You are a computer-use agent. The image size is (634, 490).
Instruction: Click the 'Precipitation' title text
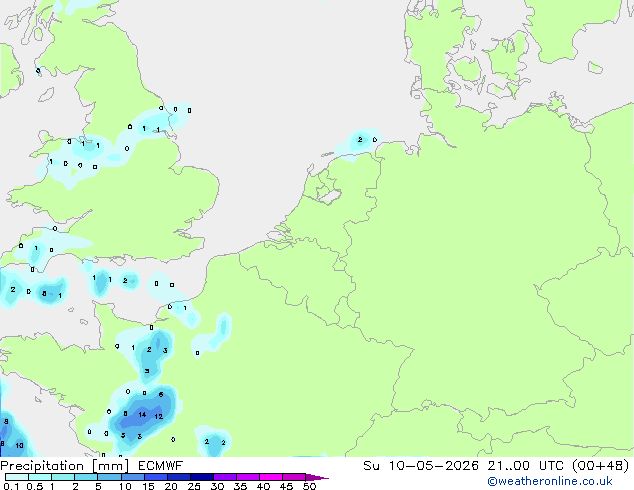[x=42, y=466]
